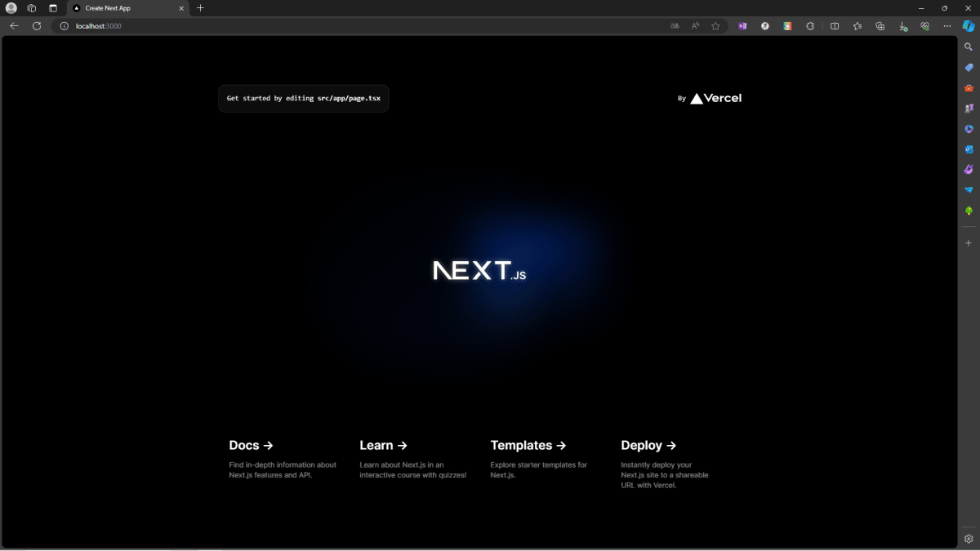This screenshot has width=980, height=551.
Task: Click the By Vercel logo link
Action: click(x=710, y=98)
